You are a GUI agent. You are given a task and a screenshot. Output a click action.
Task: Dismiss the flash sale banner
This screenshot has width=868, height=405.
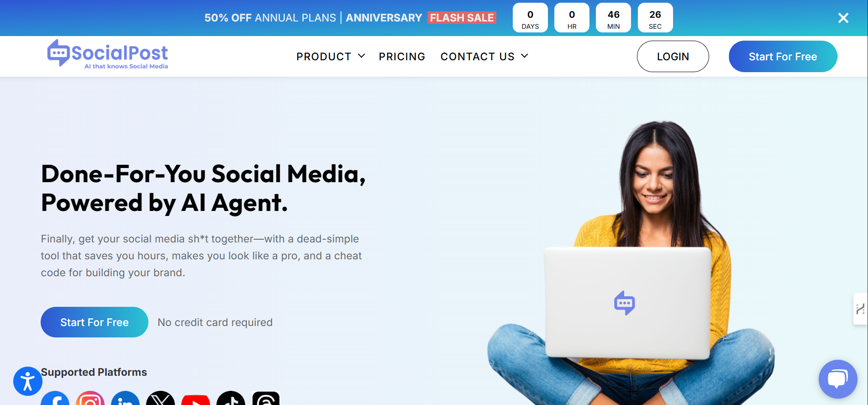click(843, 18)
